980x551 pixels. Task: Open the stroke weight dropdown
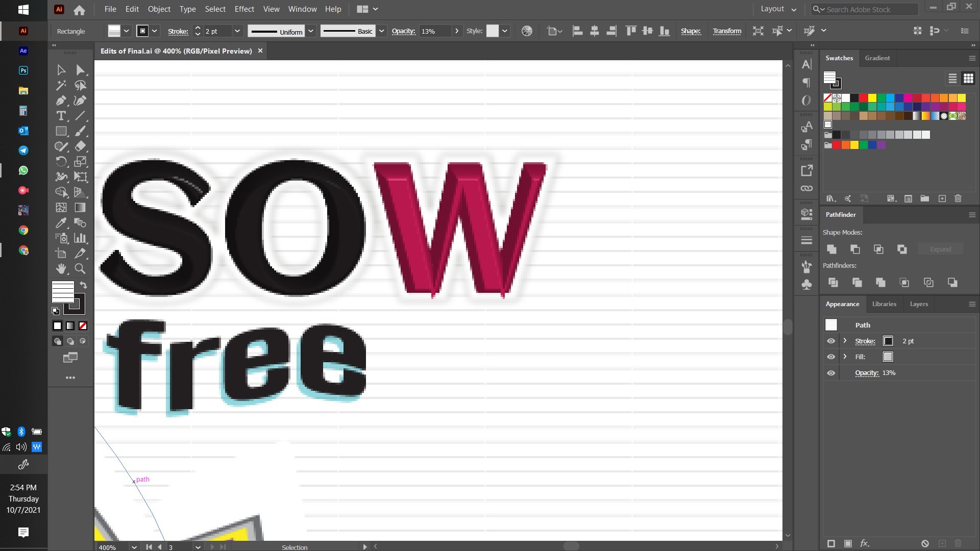coord(237,31)
